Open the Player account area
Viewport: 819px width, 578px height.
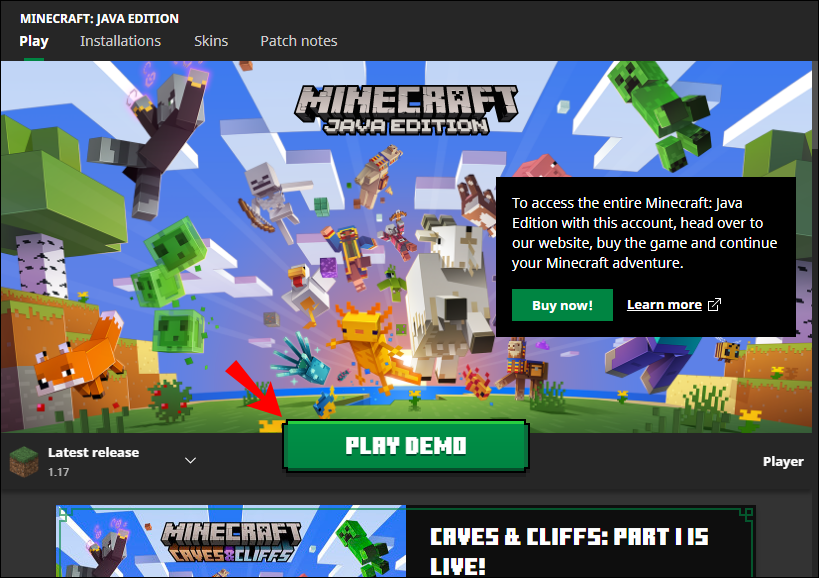tap(783, 461)
